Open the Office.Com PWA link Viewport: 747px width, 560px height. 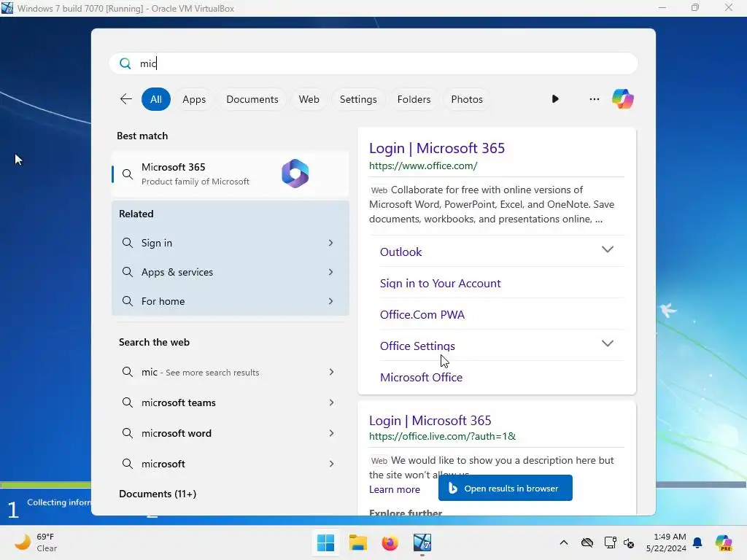tap(422, 315)
